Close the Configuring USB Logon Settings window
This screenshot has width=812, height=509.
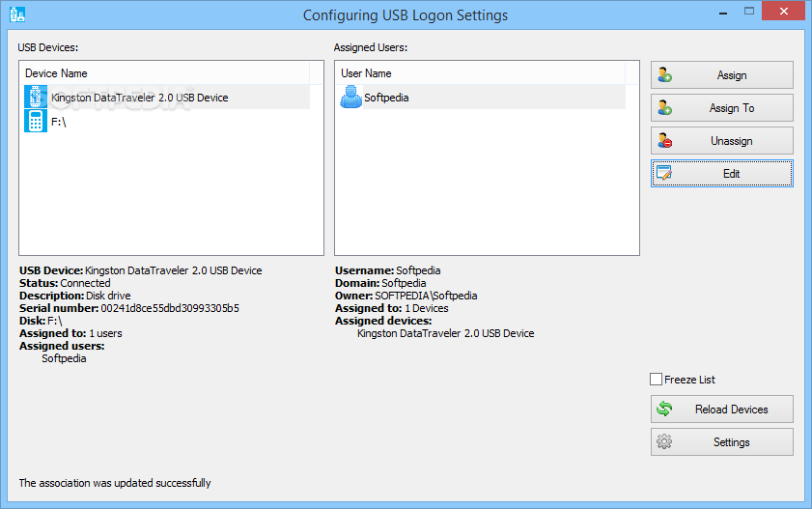(784, 11)
